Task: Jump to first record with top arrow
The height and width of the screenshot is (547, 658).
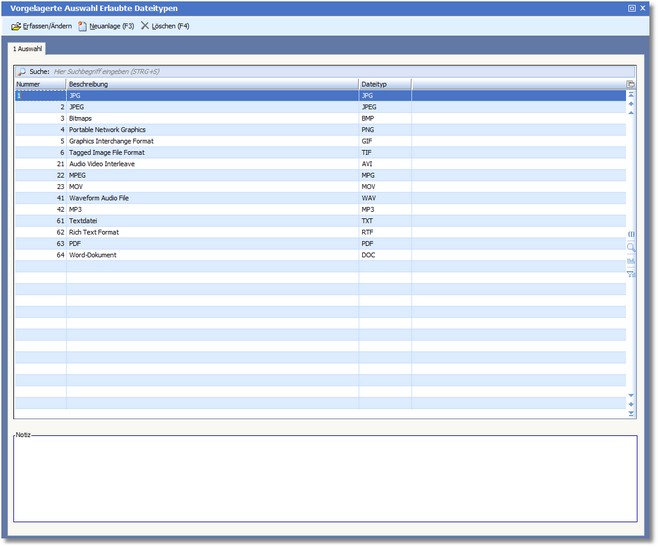Action: [631, 95]
